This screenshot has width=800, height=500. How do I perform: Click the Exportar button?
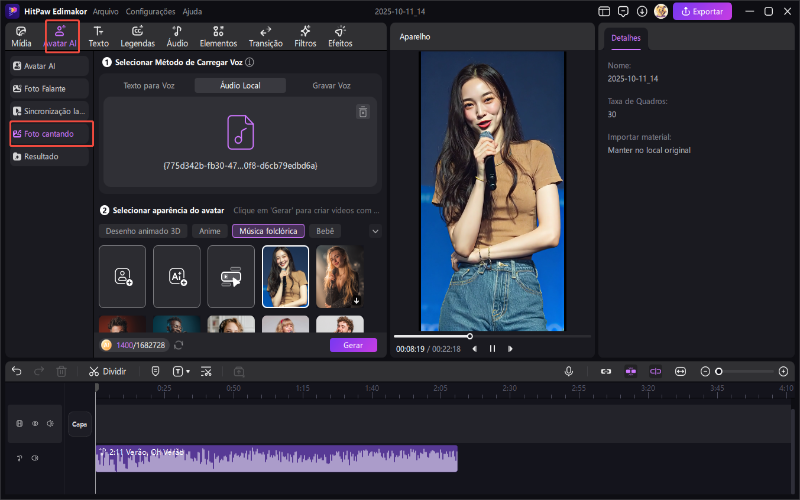point(702,11)
